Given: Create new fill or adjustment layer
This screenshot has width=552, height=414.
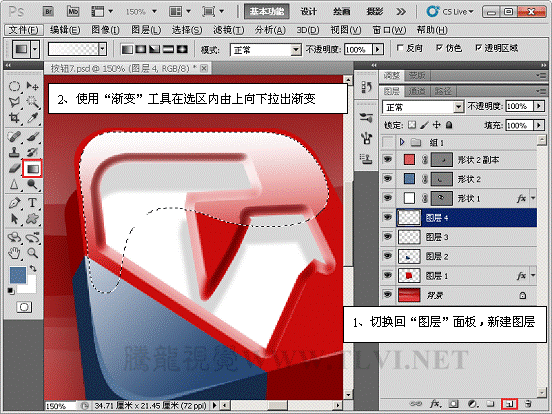Looking at the screenshot, I should coord(473,403).
